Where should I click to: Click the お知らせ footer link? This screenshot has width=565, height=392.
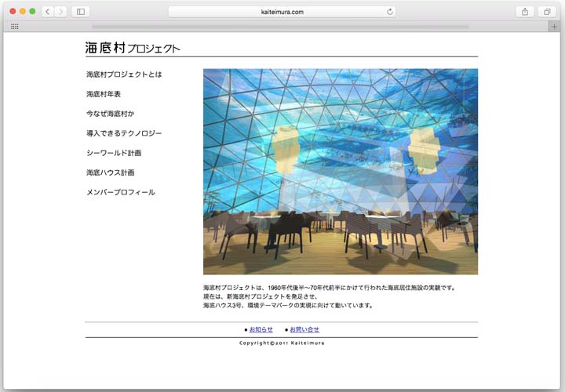point(261,329)
